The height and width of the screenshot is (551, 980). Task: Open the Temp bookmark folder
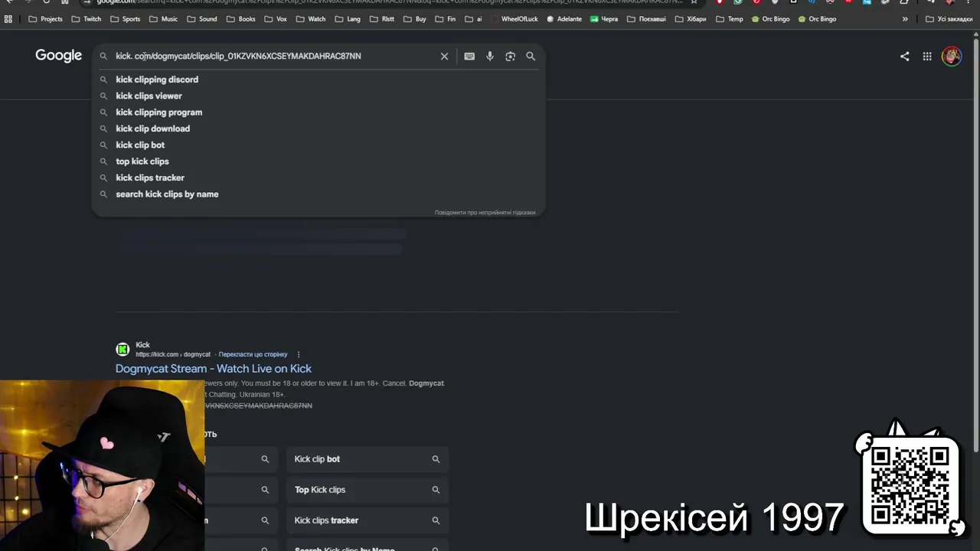click(x=730, y=19)
